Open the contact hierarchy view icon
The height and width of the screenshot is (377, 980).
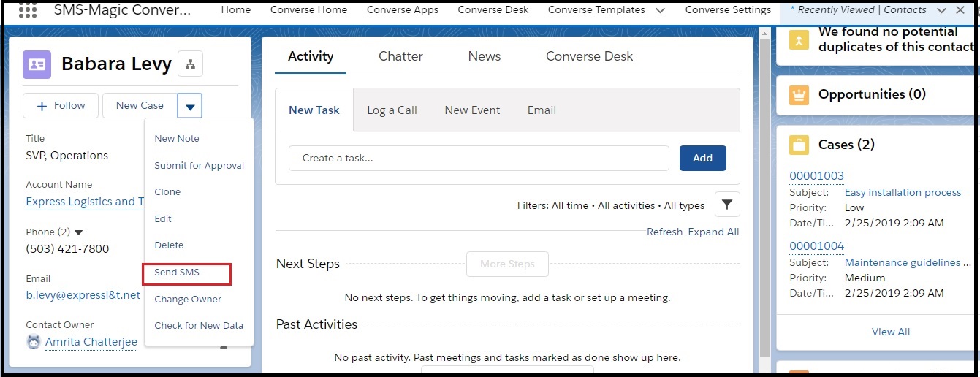click(190, 64)
